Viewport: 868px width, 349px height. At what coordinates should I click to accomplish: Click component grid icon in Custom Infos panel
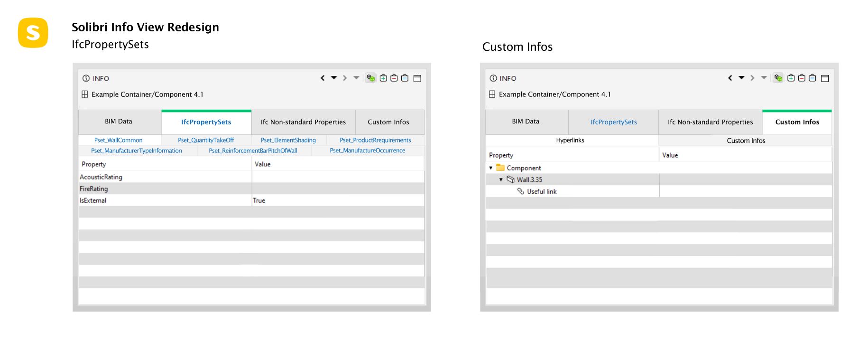click(x=492, y=94)
